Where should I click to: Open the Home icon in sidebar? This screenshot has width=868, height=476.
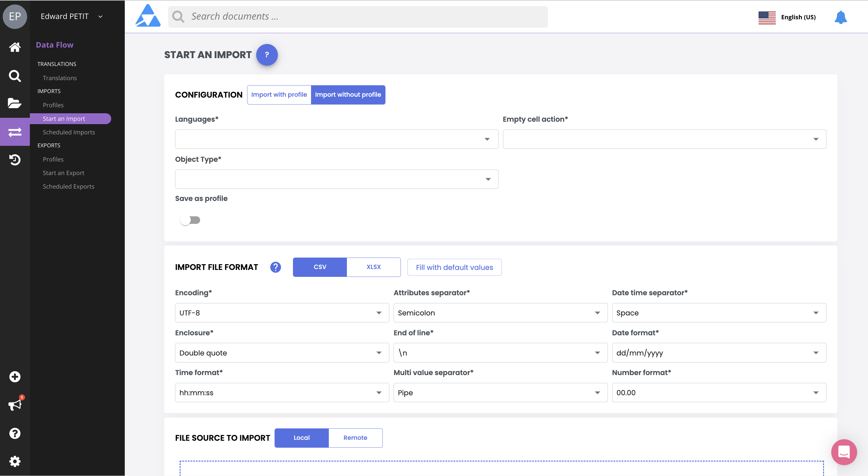tap(15, 47)
